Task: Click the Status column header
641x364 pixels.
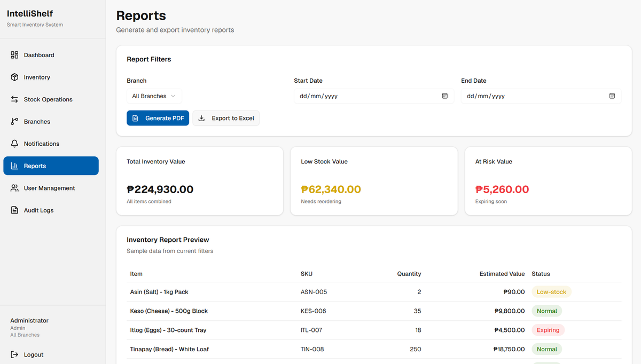Action: 541,274
